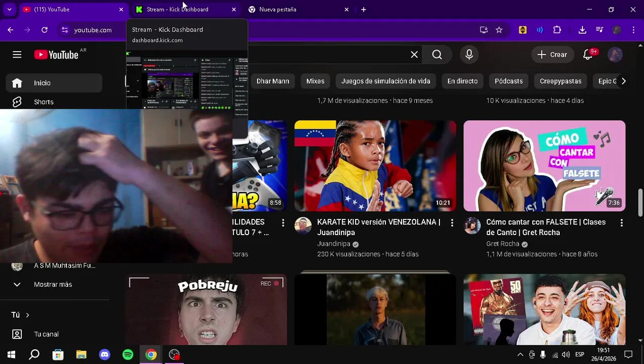644x364 pixels.
Task: Open the Chrome extensions puzzle icon
Action: tap(557, 30)
